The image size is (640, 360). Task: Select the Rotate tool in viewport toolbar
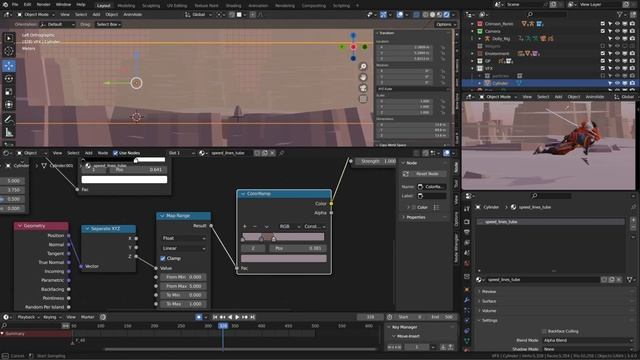[9, 78]
